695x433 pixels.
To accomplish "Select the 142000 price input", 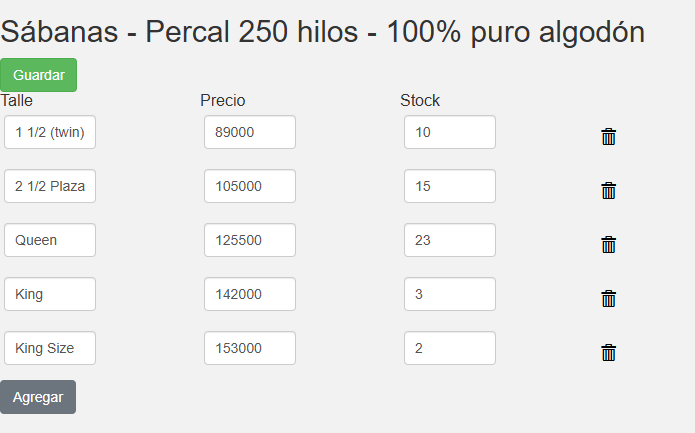I will click(x=250, y=294).
